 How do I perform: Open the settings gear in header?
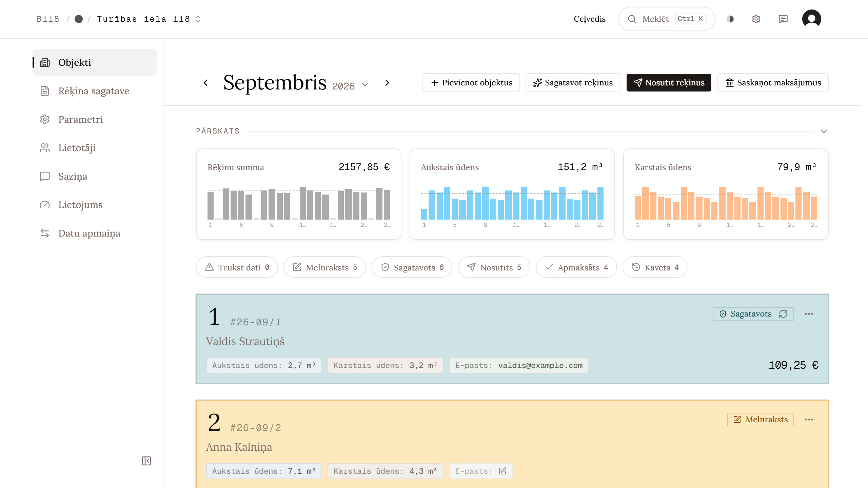[x=756, y=19]
